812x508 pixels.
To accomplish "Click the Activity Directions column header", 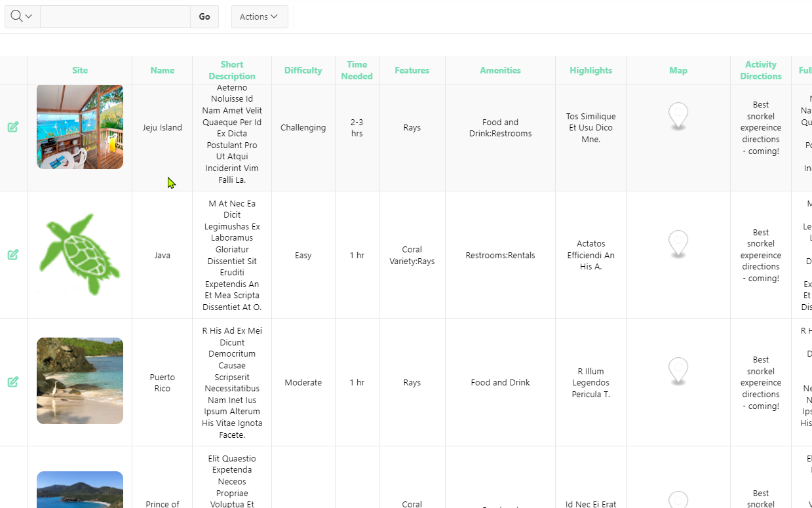I will click(760, 70).
